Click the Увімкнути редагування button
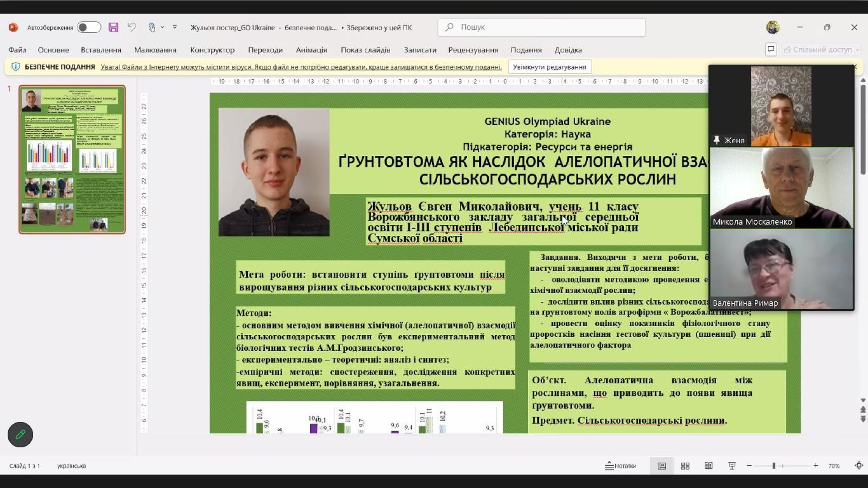The image size is (868, 488). (x=549, y=67)
